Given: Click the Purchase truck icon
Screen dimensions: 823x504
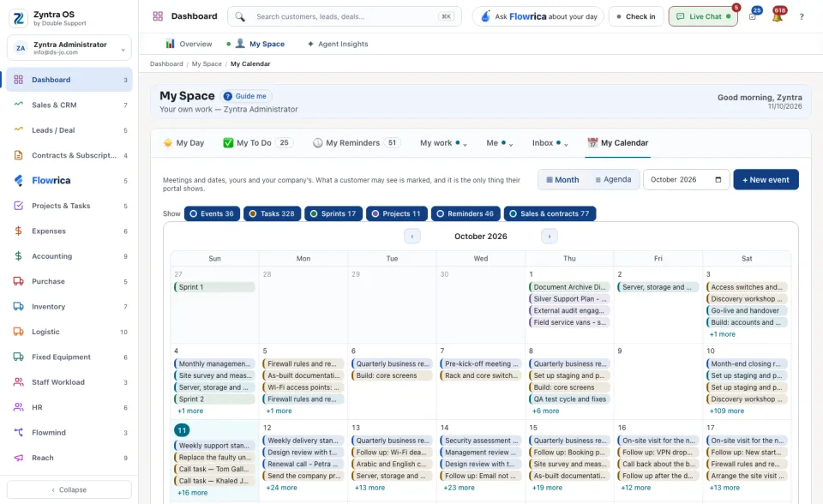Looking at the screenshot, I should coord(18,281).
